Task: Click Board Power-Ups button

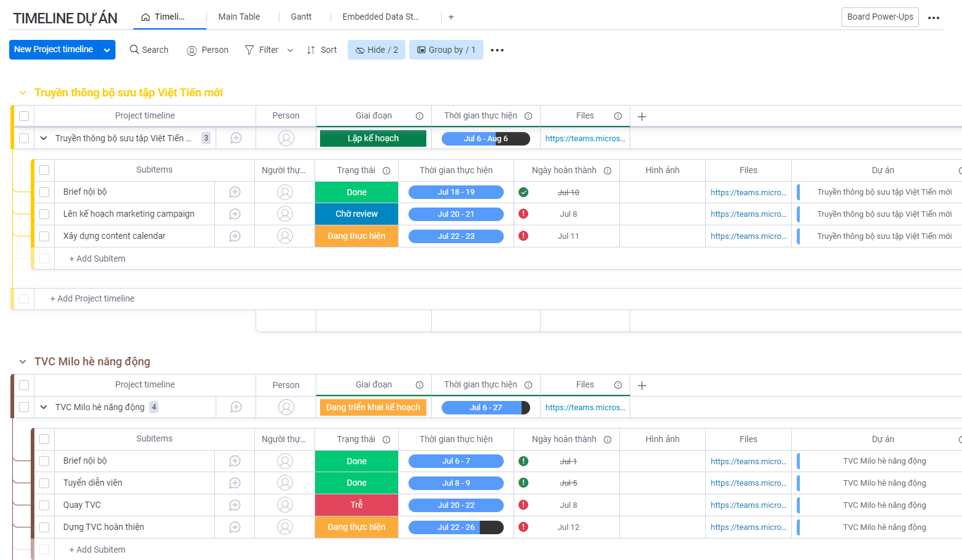Action: coord(880,17)
